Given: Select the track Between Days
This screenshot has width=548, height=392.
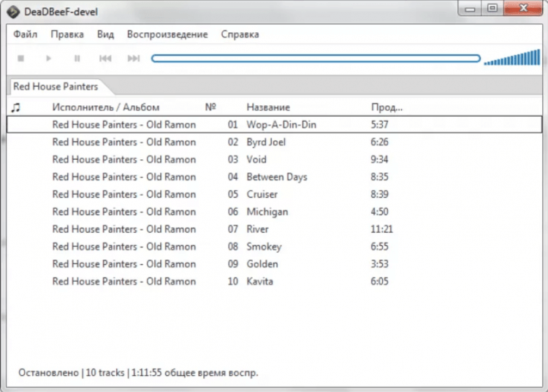Looking at the screenshot, I should [277, 177].
